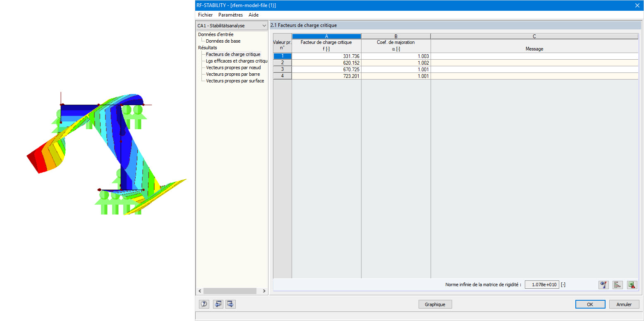Go to next module window icon
Viewport: 644px width, 321px height.
(230, 304)
